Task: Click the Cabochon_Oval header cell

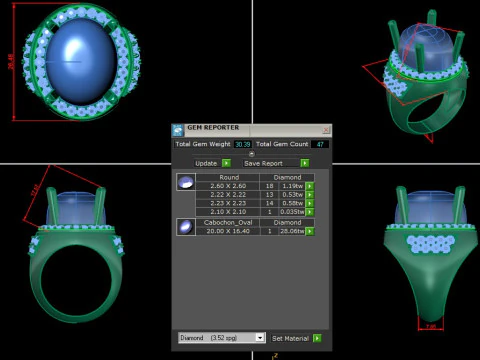Action: tap(228, 222)
